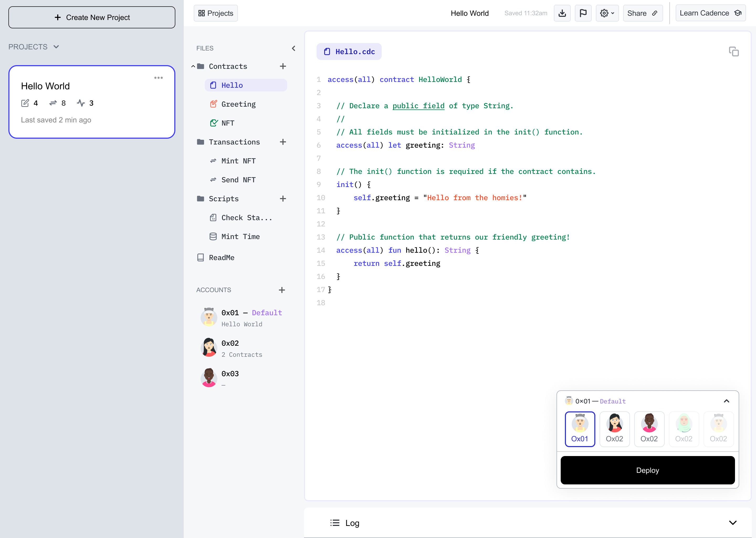
Task: Select the Hello.cdc file tab
Action: 349,51
